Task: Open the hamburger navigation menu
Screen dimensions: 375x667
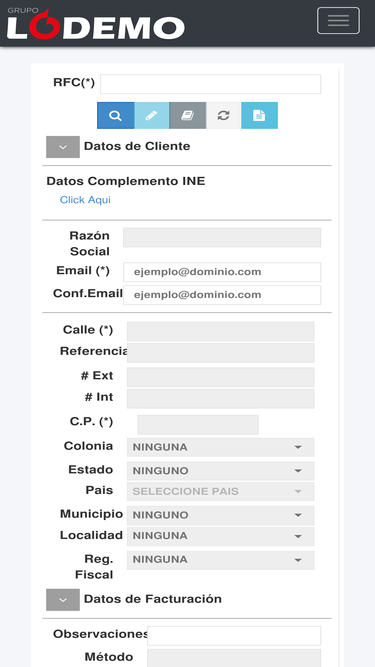Action: click(x=338, y=20)
